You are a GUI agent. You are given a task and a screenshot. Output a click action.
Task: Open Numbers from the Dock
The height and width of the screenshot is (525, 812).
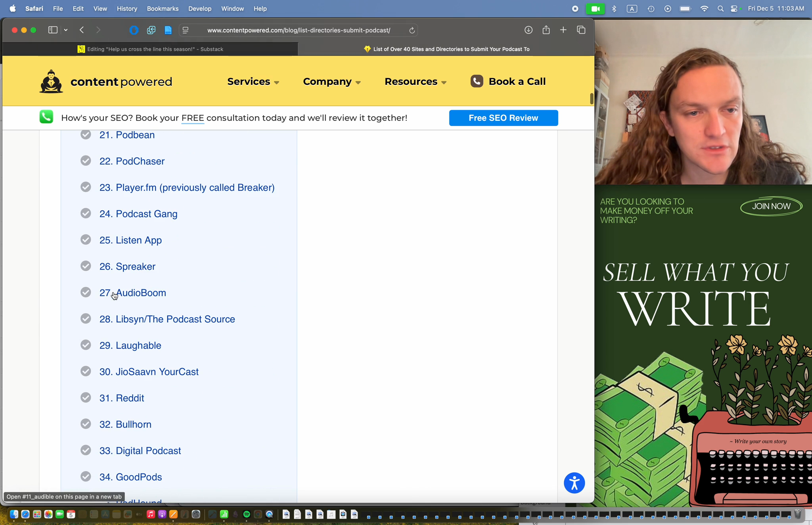point(224,514)
